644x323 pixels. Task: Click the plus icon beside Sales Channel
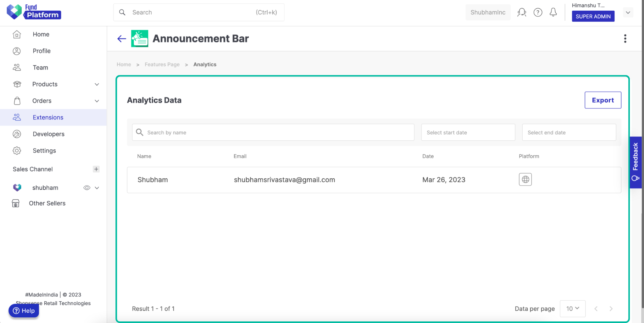point(96,169)
